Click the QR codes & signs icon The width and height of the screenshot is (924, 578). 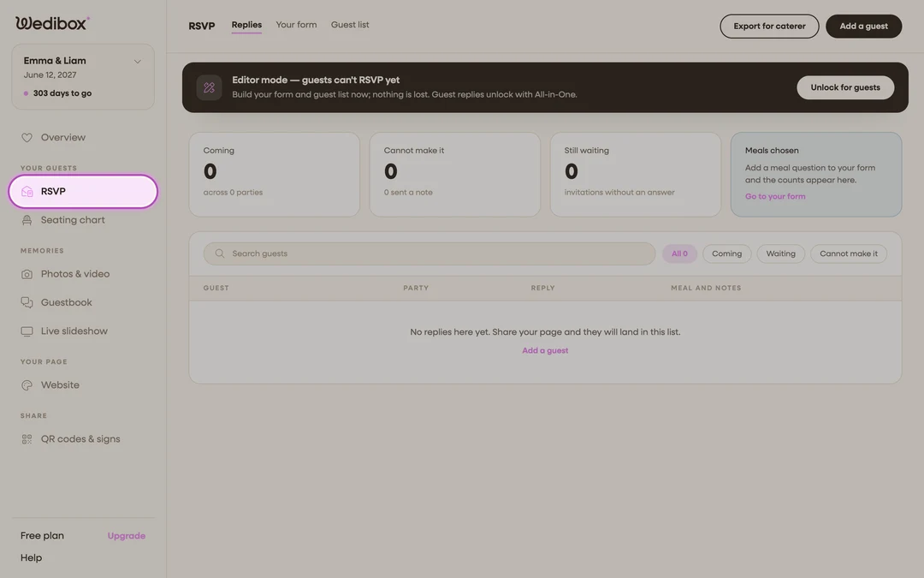[x=27, y=439]
